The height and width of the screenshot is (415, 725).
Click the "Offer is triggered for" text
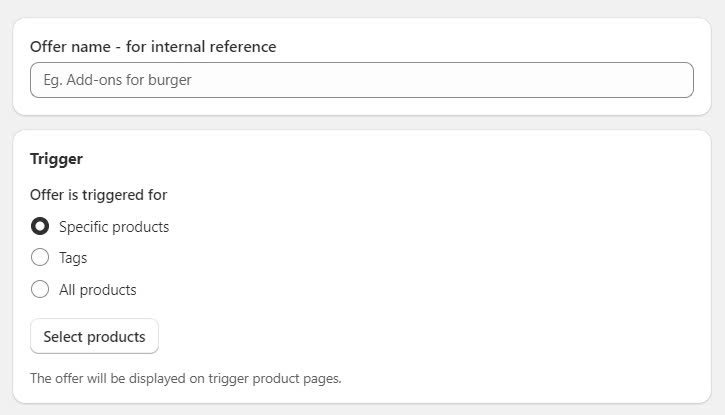[x=98, y=195]
